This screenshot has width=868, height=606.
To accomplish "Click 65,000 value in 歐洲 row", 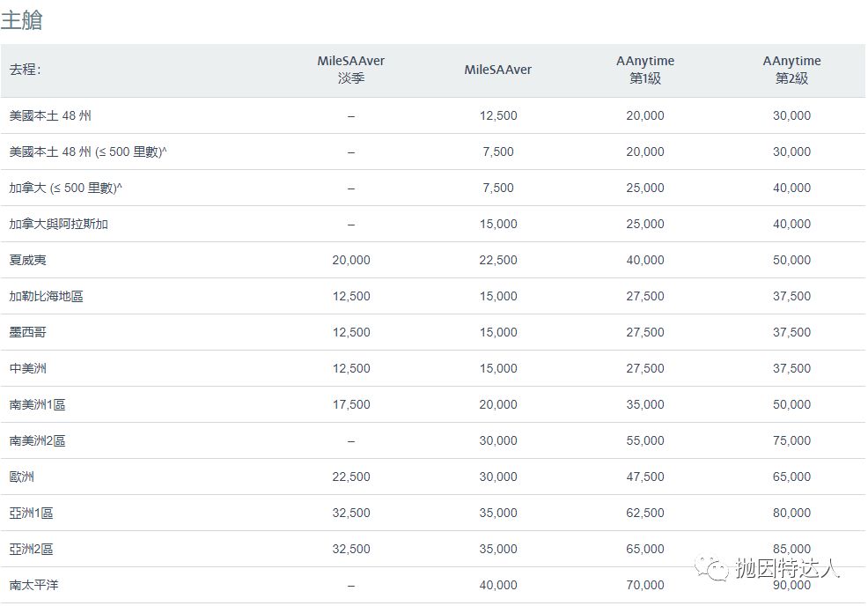I will (791, 477).
